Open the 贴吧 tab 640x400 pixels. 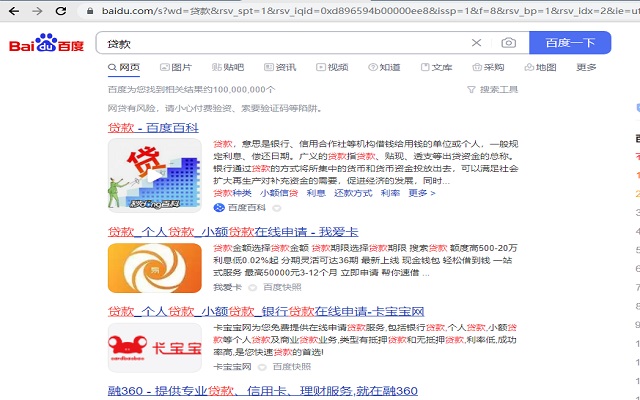pos(228,67)
